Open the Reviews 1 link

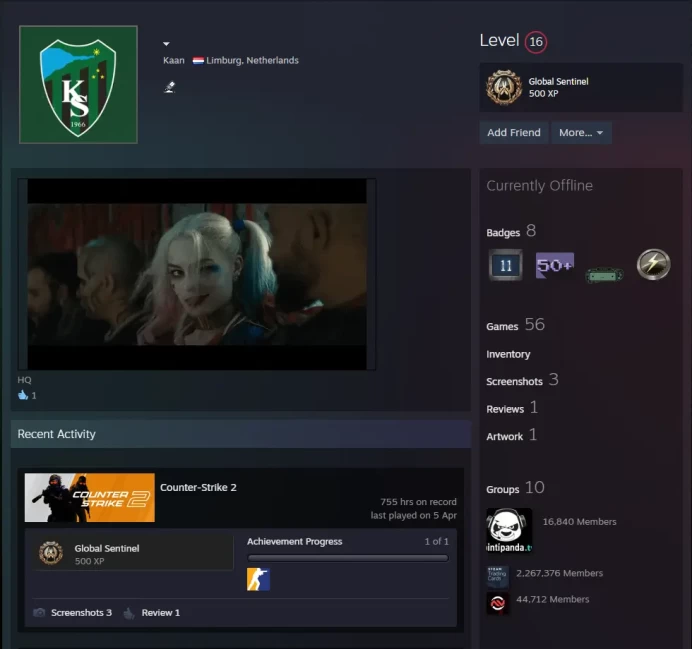[512, 408]
